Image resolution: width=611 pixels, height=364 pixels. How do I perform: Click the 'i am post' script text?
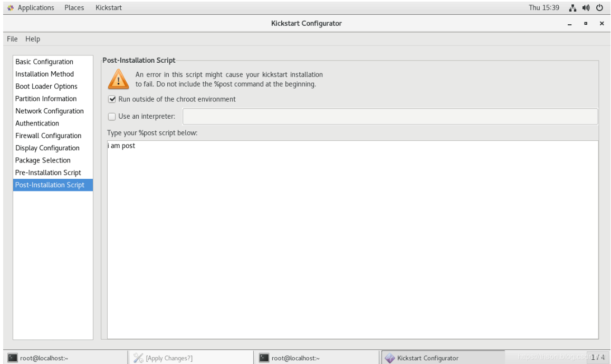[x=121, y=146]
